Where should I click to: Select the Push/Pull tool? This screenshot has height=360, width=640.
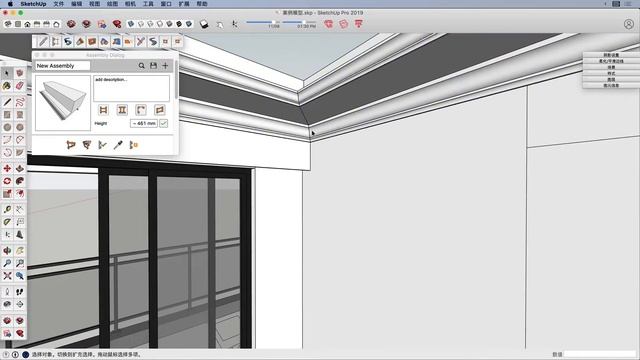tap(20, 168)
